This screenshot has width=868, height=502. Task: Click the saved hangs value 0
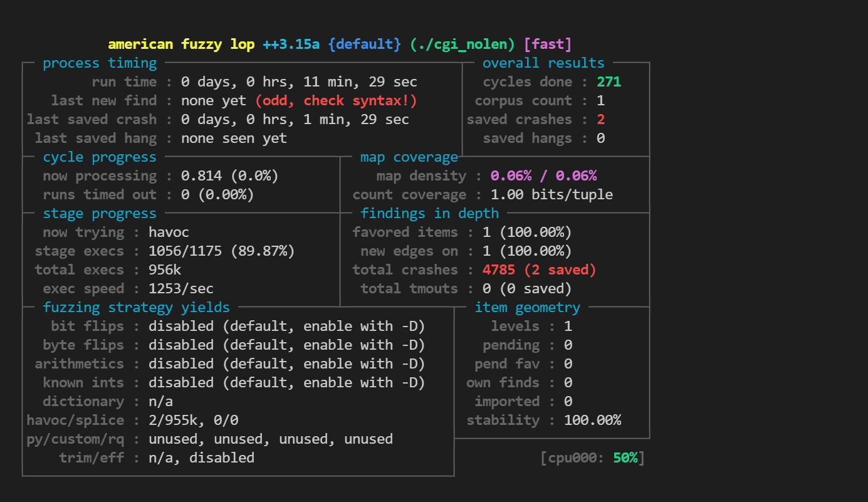pyautogui.click(x=600, y=139)
